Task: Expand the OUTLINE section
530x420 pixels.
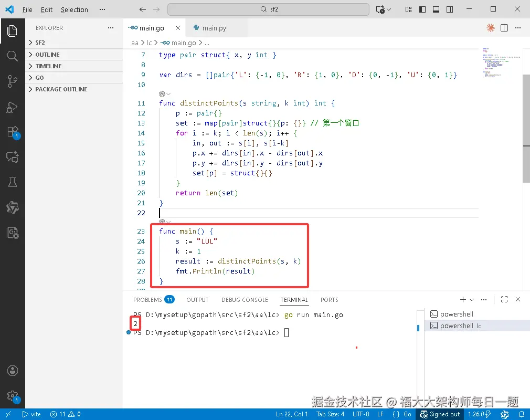Action: (x=75, y=55)
